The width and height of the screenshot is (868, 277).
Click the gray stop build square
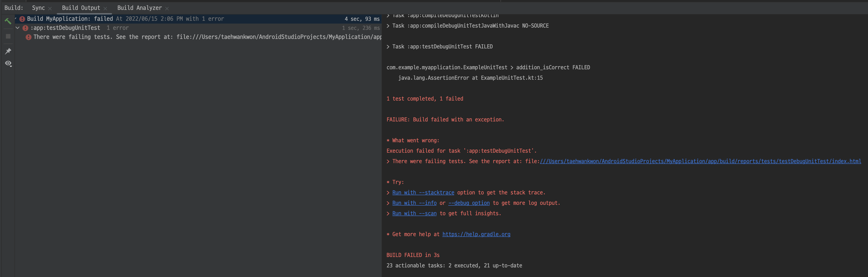(8, 36)
